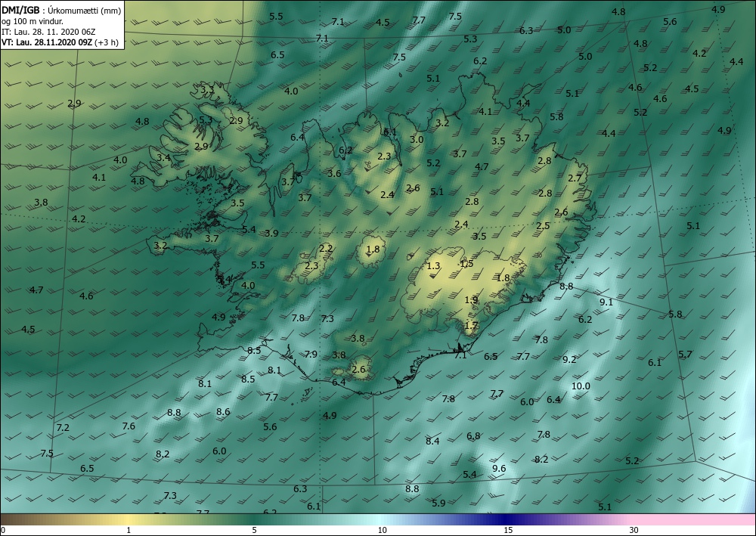Click the 1.7 value near the south coast
Viewport: 756px width, 536px height.
tap(471, 326)
